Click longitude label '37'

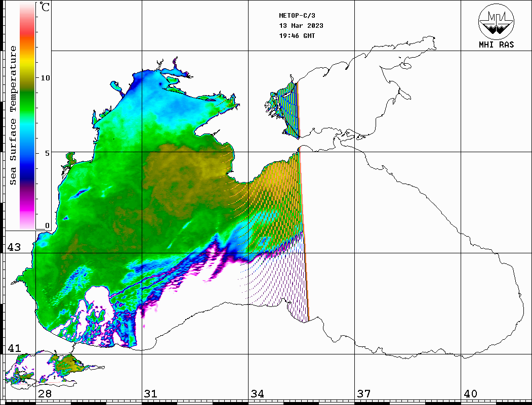click(364, 393)
